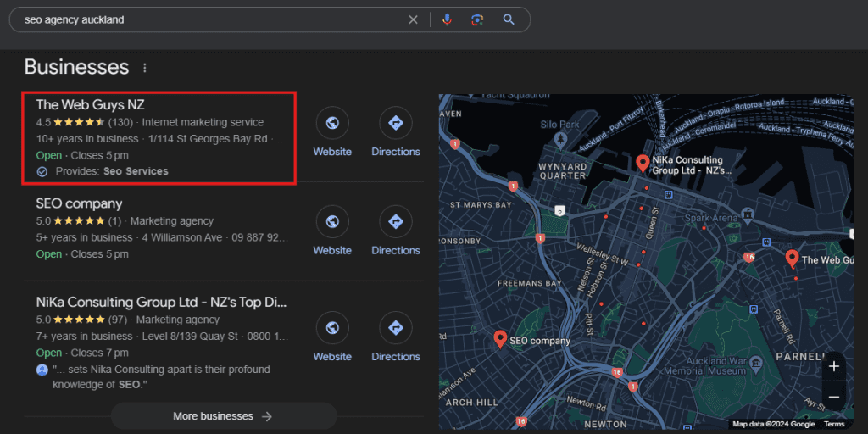Click verified check icon beside Provides
Image resolution: width=868 pixels, height=434 pixels.
pos(42,171)
